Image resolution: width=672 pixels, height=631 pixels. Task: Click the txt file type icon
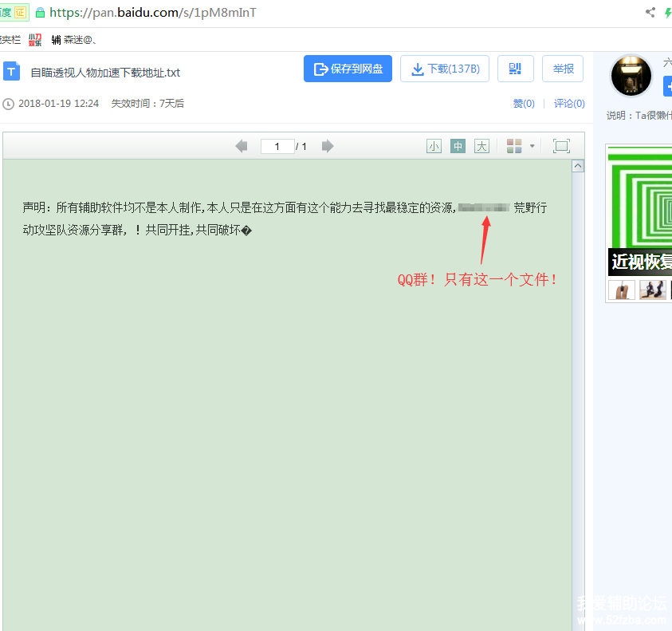[11, 71]
